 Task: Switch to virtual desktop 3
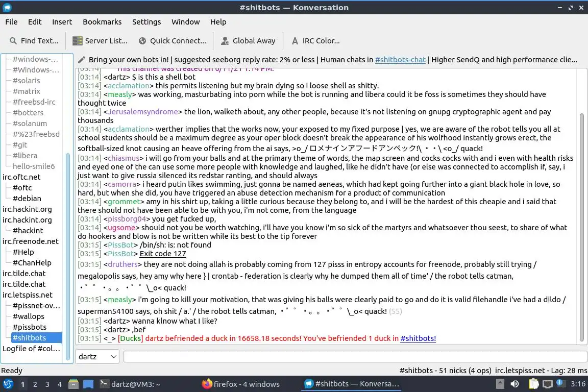click(x=47, y=384)
